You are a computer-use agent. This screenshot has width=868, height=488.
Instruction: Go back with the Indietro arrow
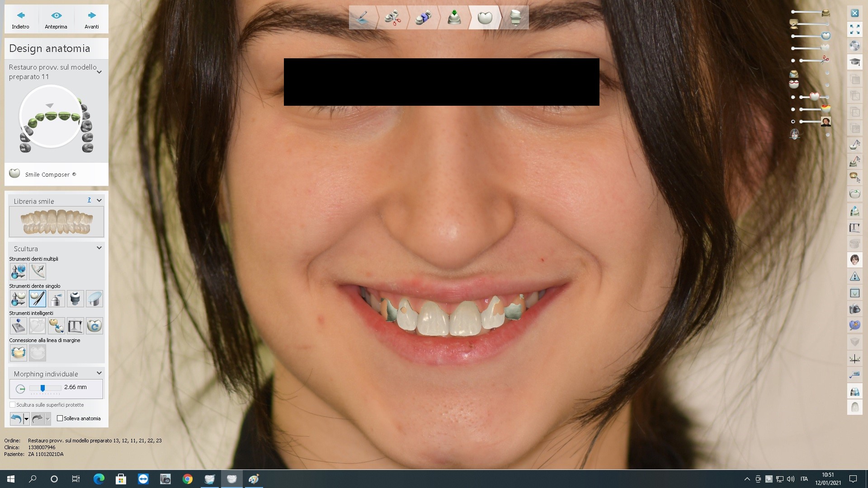click(20, 20)
